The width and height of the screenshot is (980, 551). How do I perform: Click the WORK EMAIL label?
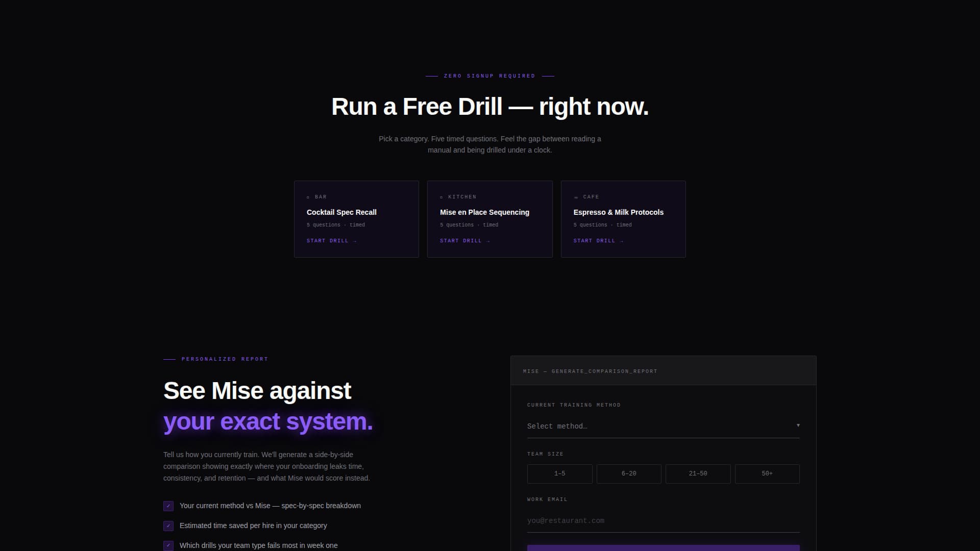547,499
